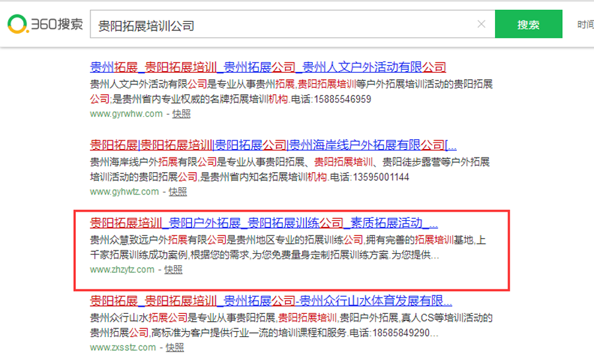This screenshot has width=594, height=364.
Task: Clear the search box with the X icon
Action: click(481, 24)
